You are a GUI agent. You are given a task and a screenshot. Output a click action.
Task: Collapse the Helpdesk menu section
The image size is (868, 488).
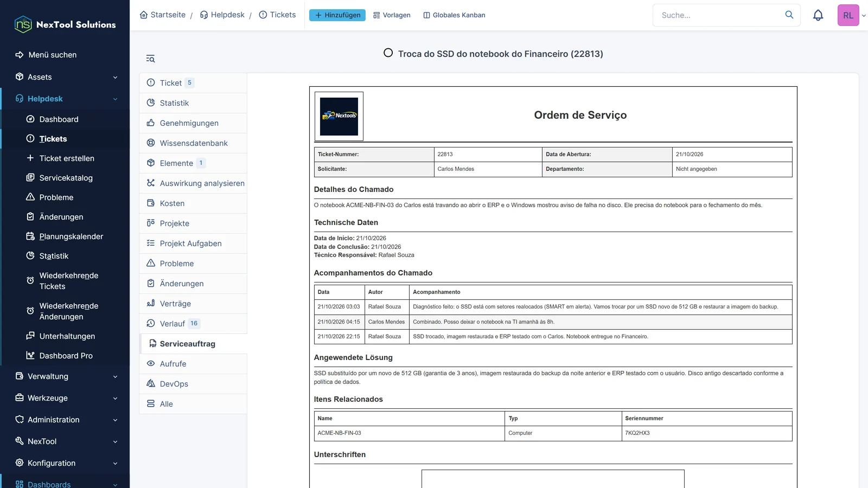pyautogui.click(x=65, y=99)
